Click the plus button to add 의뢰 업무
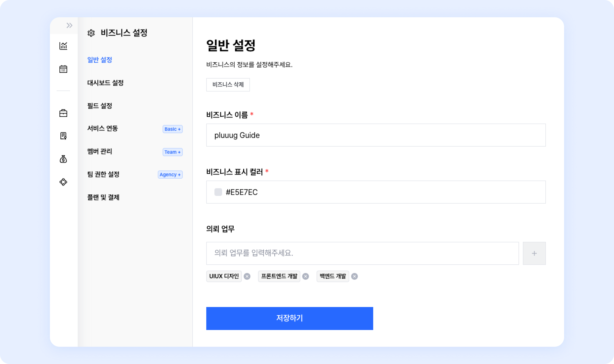 534,253
